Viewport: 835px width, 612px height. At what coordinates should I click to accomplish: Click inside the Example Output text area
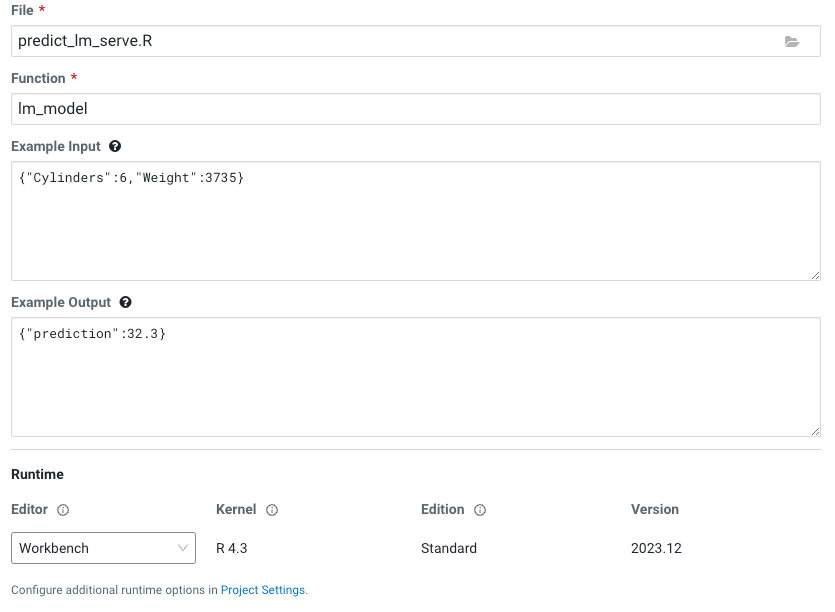pos(415,381)
